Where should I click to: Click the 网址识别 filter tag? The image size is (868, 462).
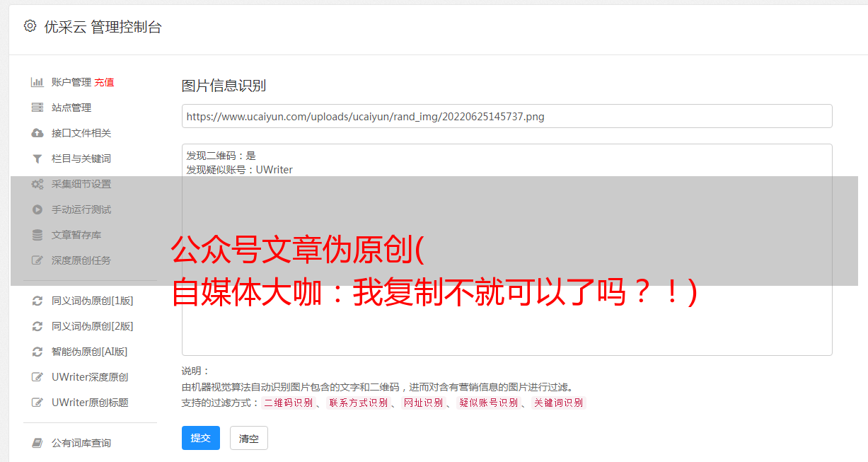pos(423,403)
